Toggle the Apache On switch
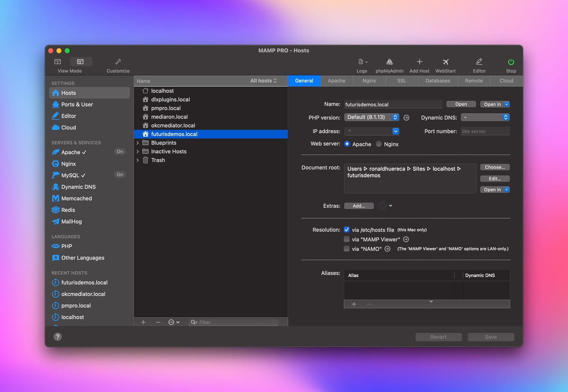The height and width of the screenshot is (392, 568). [x=120, y=152]
